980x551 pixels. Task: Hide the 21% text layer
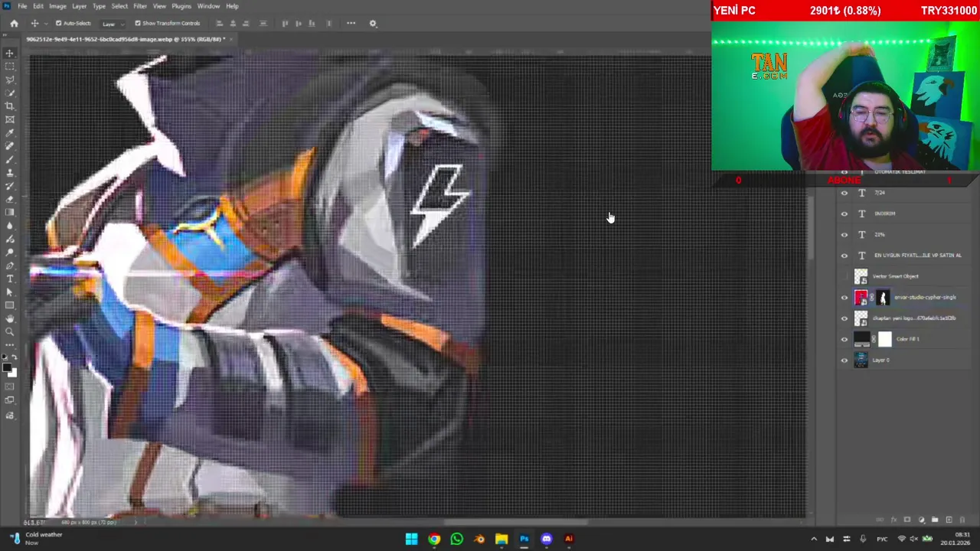pos(844,235)
